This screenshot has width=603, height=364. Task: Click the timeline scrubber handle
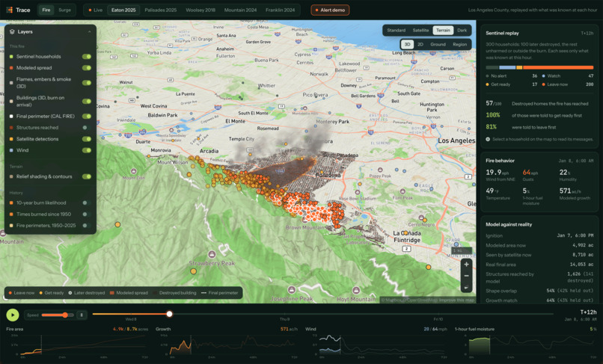pyautogui.click(x=169, y=314)
